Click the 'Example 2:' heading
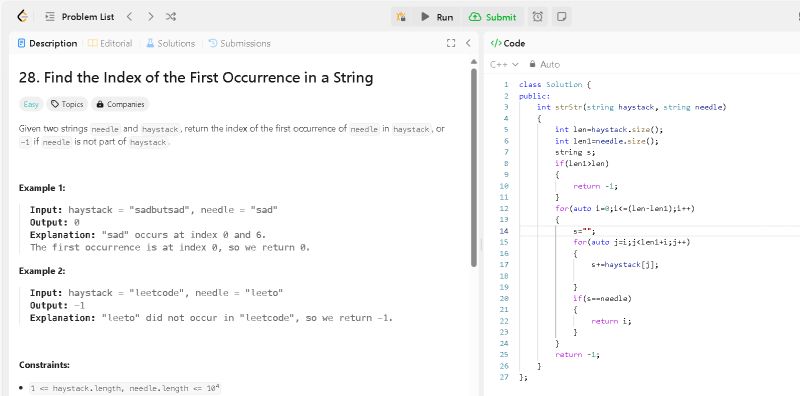 [x=42, y=271]
